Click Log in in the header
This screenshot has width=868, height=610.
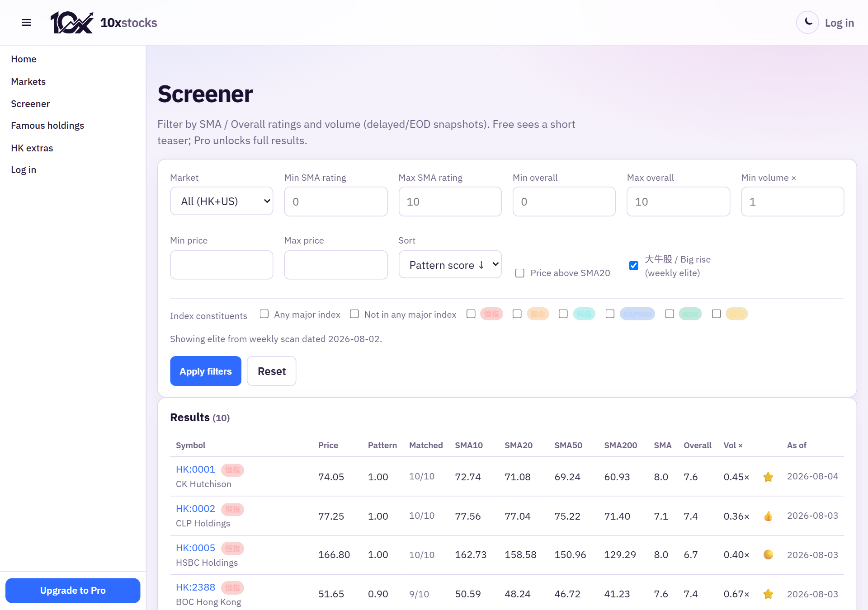click(x=840, y=23)
